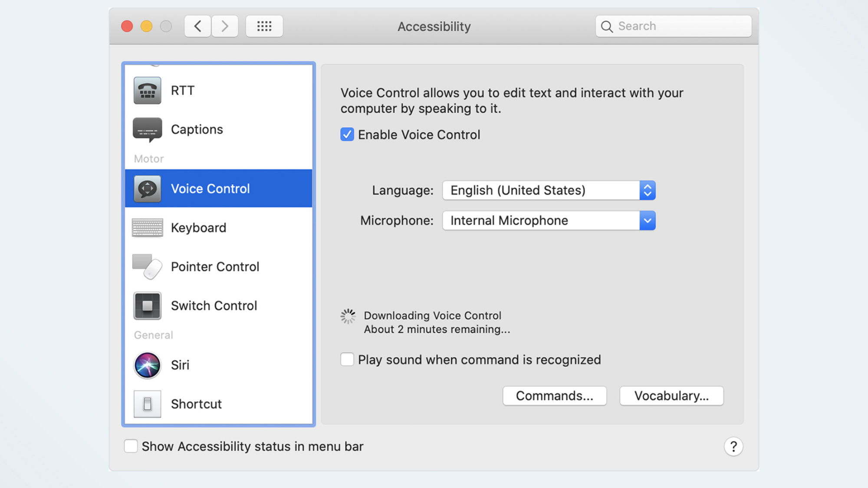Select the Keyboard icon in the sidebar
Image resolution: width=868 pixels, height=488 pixels.
147,227
